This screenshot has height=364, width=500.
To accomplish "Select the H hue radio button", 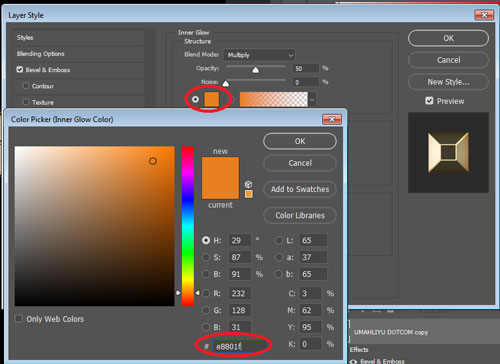I will point(206,240).
